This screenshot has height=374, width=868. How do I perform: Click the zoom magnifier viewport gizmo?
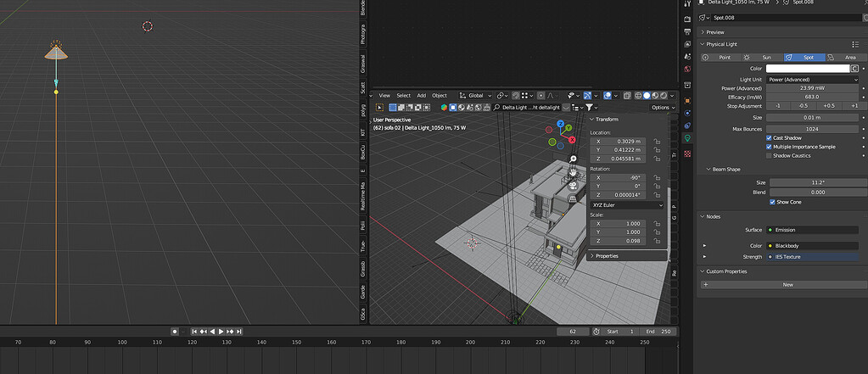point(573,159)
